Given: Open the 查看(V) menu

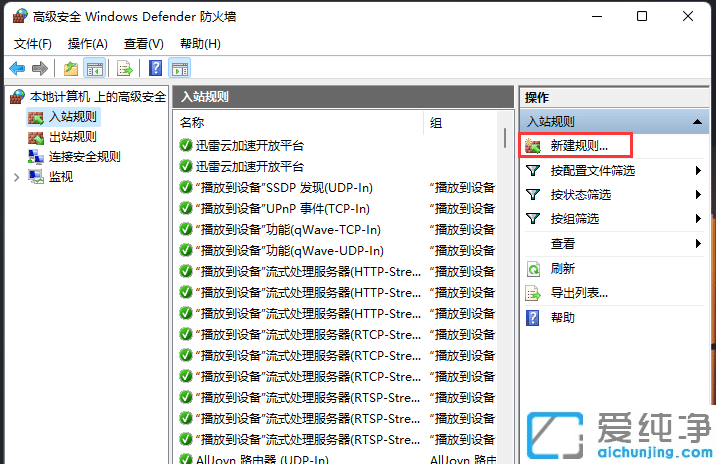Looking at the screenshot, I should click(144, 44).
